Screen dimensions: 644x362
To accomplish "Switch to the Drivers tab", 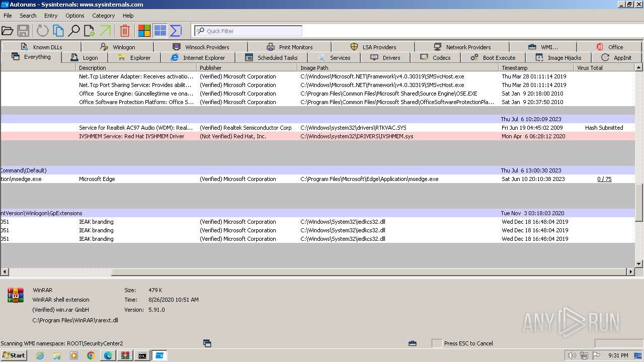I will click(x=385, y=58).
